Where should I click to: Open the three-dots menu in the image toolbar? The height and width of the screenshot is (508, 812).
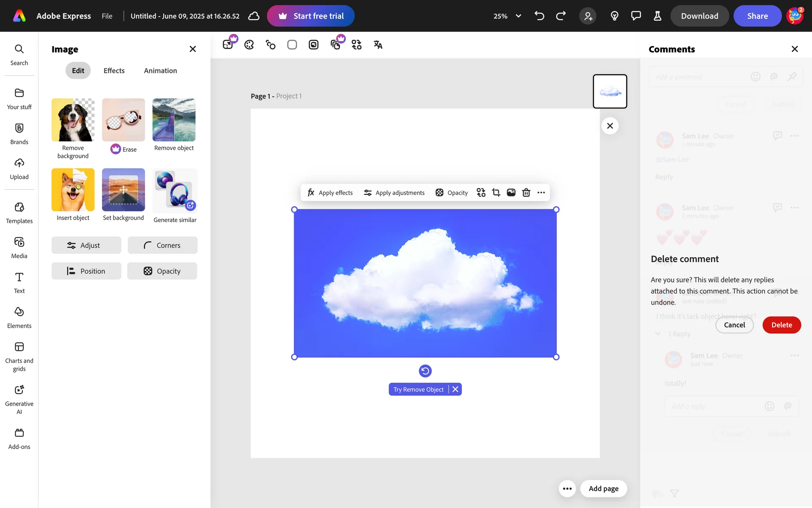pos(541,193)
